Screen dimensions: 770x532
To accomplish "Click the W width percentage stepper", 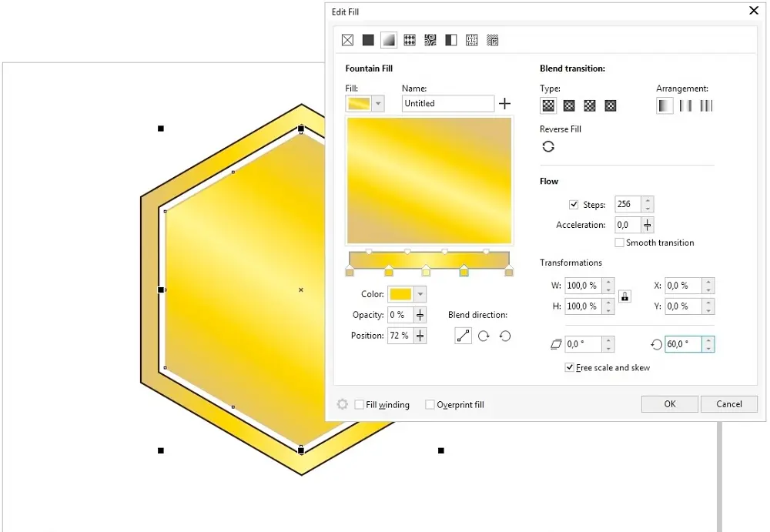I will (608, 286).
